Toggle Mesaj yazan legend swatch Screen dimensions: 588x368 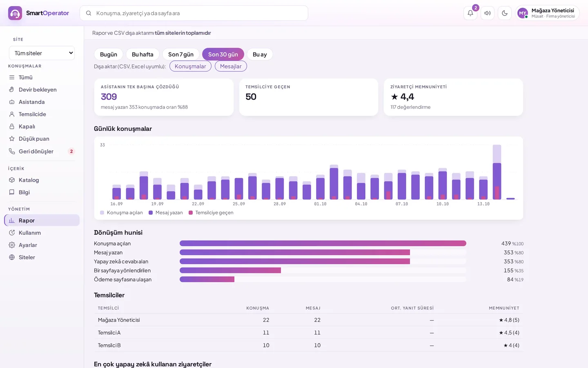click(x=151, y=213)
